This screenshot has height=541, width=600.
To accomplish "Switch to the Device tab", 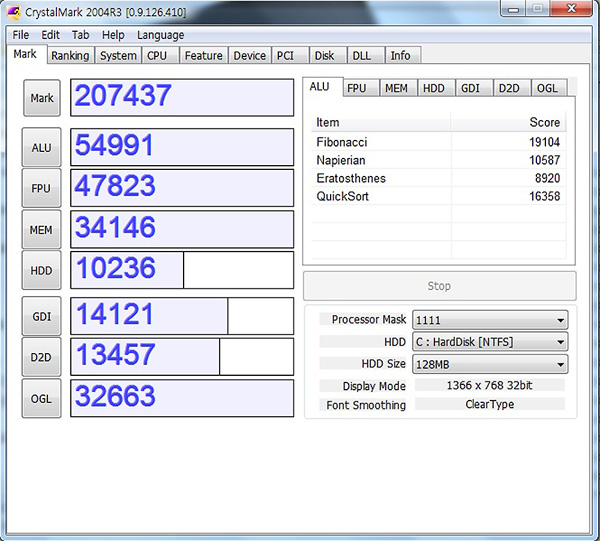I will point(249,55).
